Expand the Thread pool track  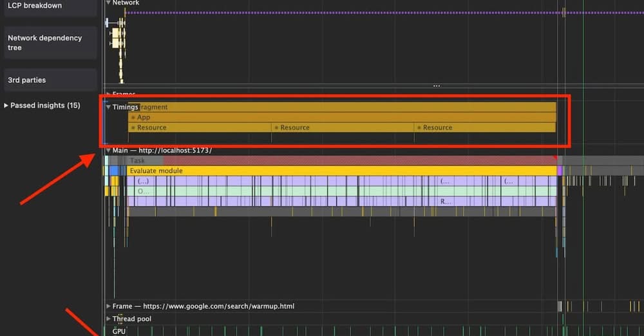tap(108, 319)
